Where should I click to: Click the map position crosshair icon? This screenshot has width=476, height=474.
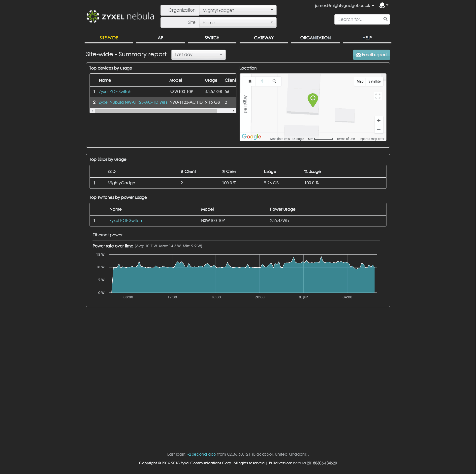(x=262, y=81)
